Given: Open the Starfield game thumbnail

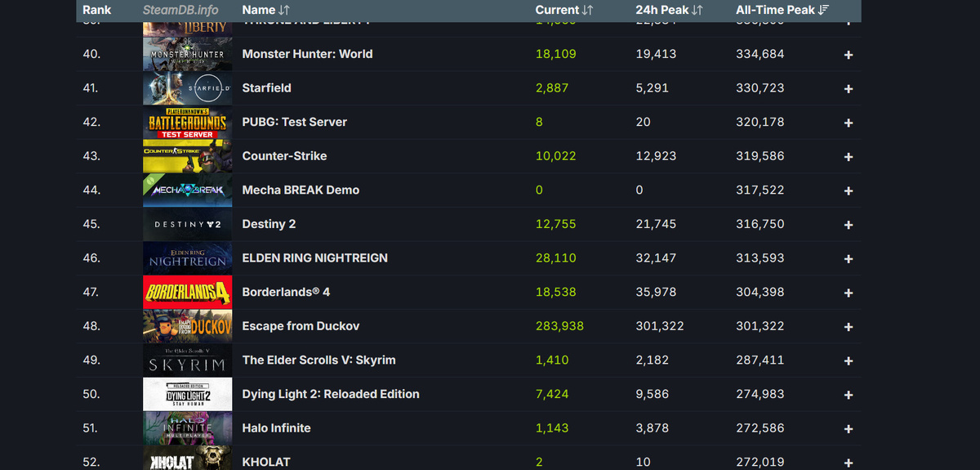Looking at the screenshot, I should click(188, 88).
